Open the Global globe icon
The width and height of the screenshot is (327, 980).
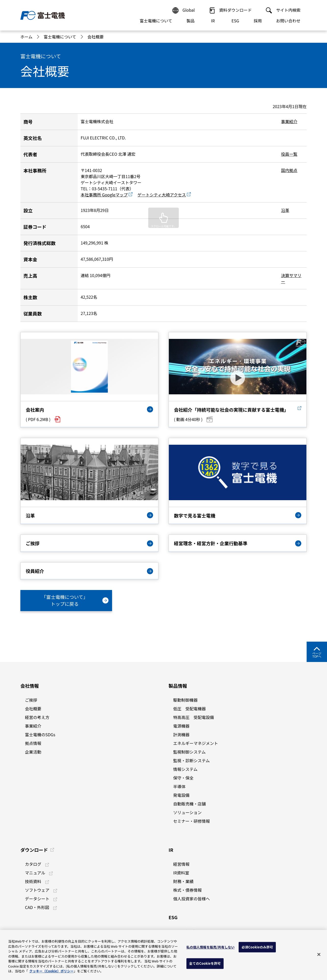coord(175,10)
